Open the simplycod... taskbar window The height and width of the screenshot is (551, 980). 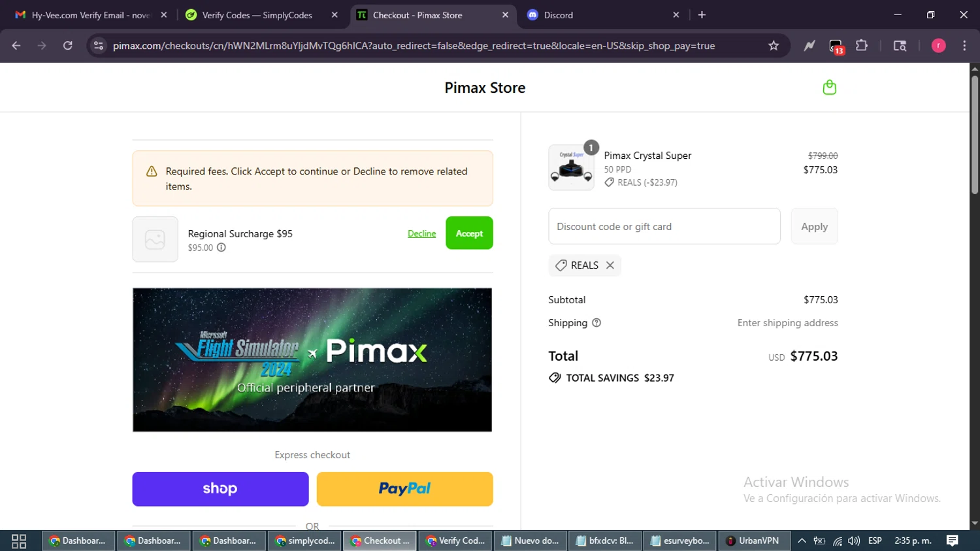pos(304,541)
